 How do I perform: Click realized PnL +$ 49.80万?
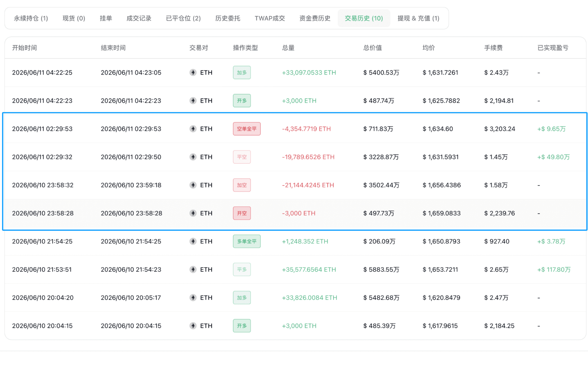[x=553, y=157]
